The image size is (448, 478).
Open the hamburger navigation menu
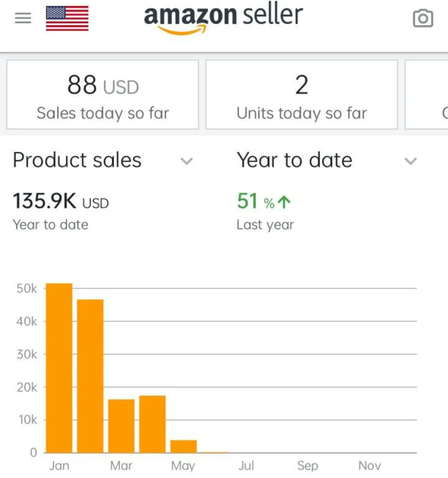(x=23, y=18)
